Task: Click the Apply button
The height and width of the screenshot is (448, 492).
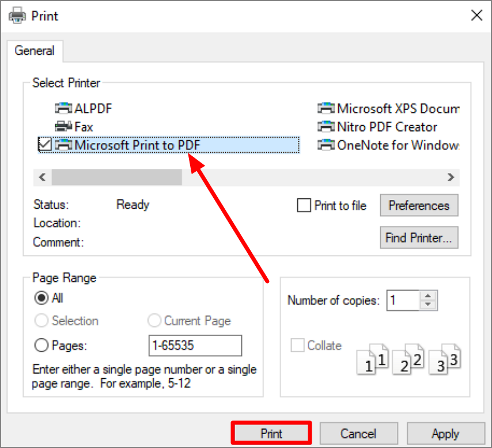Action: coord(445,433)
